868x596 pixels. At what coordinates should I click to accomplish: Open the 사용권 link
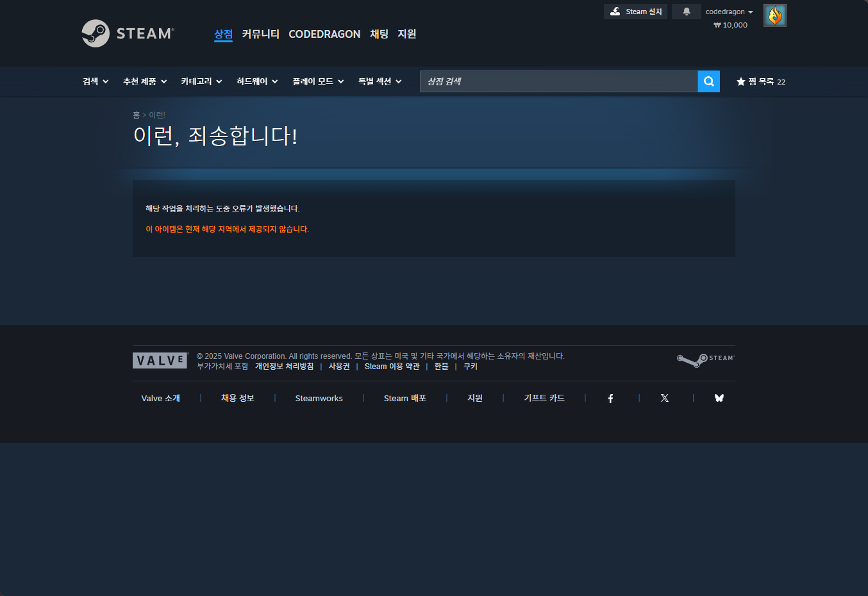click(339, 367)
